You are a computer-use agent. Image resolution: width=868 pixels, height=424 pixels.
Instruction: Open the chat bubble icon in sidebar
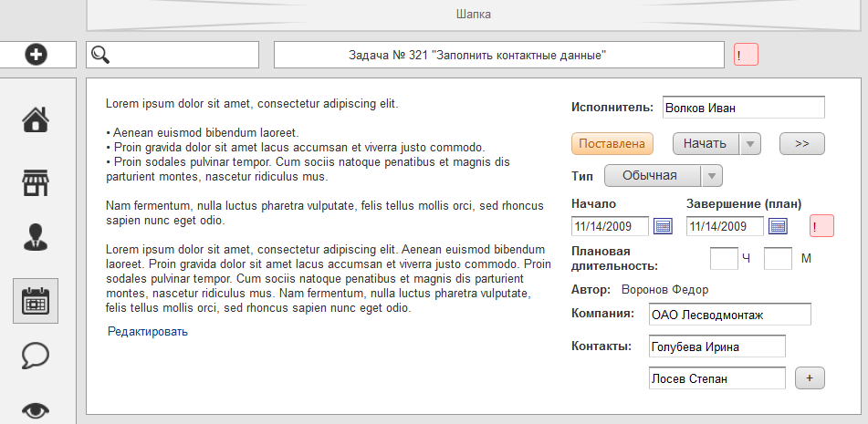click(36, 356)
